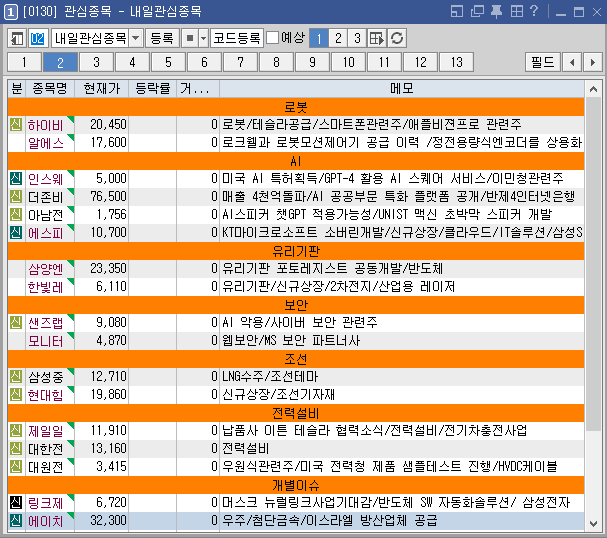
Task: Click the 메모 column header
Action: [x=402, y=89]
